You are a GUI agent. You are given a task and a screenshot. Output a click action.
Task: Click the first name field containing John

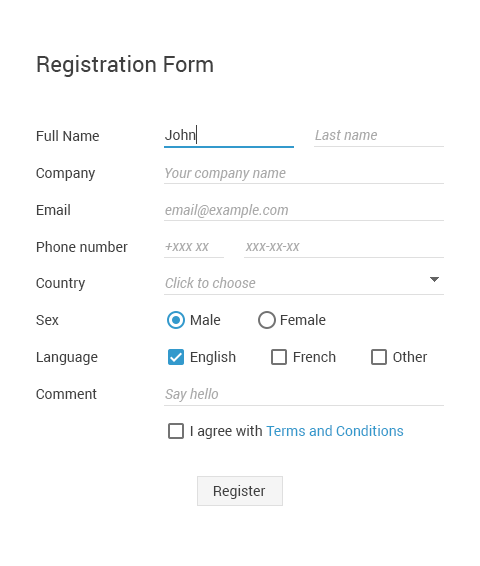coord(229,135)
